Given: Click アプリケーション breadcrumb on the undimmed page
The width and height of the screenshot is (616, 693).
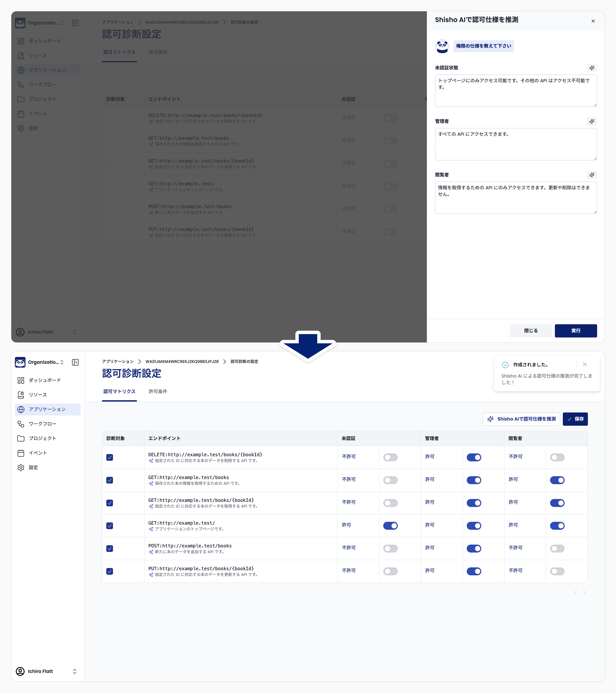Looking at the screenshot, I should coord(118,361).
